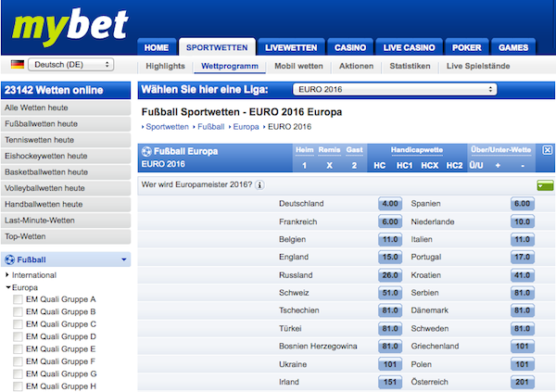Open the POKER tab

tap(467, 47)
